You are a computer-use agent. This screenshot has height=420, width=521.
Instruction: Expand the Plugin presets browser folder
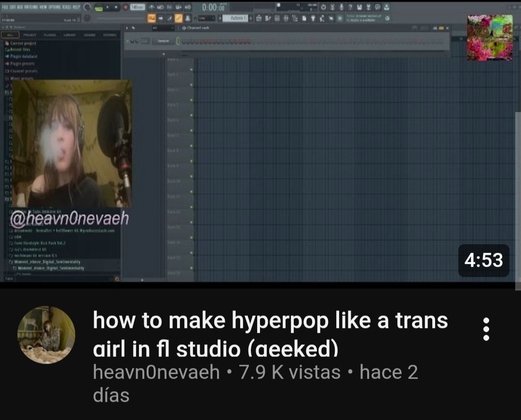(x=20, y=64)
